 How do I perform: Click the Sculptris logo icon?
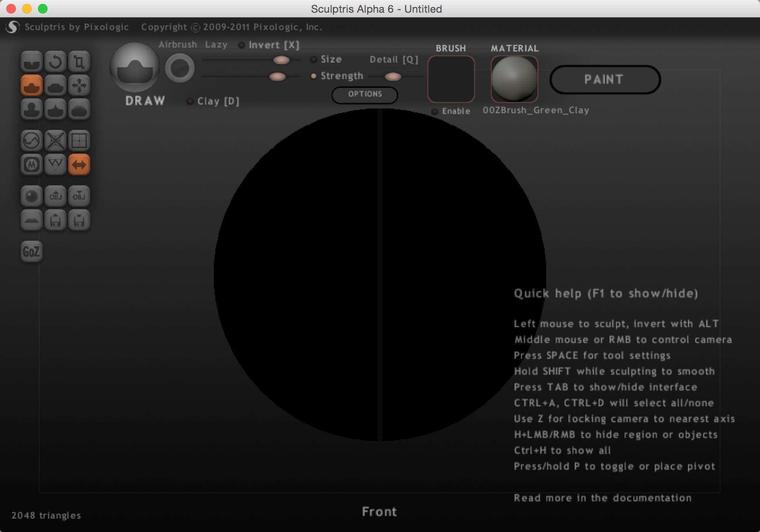click(x=13, y=27)
